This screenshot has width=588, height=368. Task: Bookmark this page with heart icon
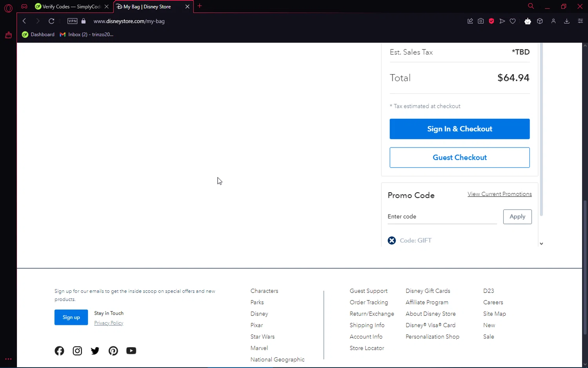click(513, 21)
